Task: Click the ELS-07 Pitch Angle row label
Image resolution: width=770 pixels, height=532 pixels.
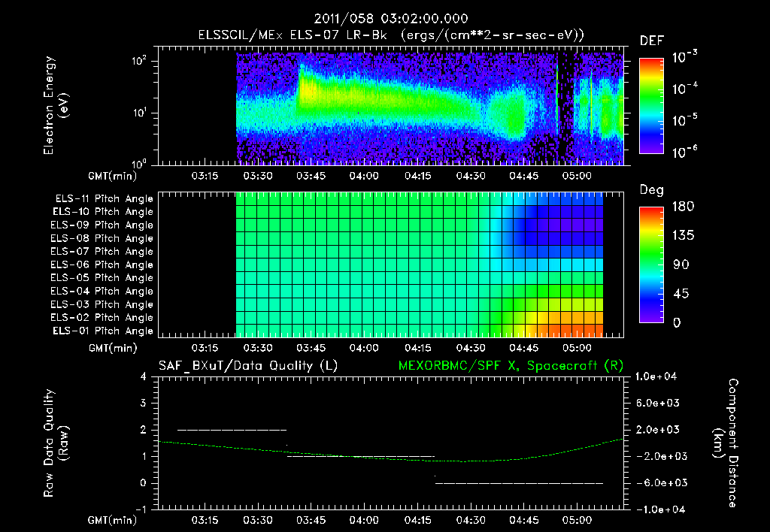Action: tap(102, 252)
